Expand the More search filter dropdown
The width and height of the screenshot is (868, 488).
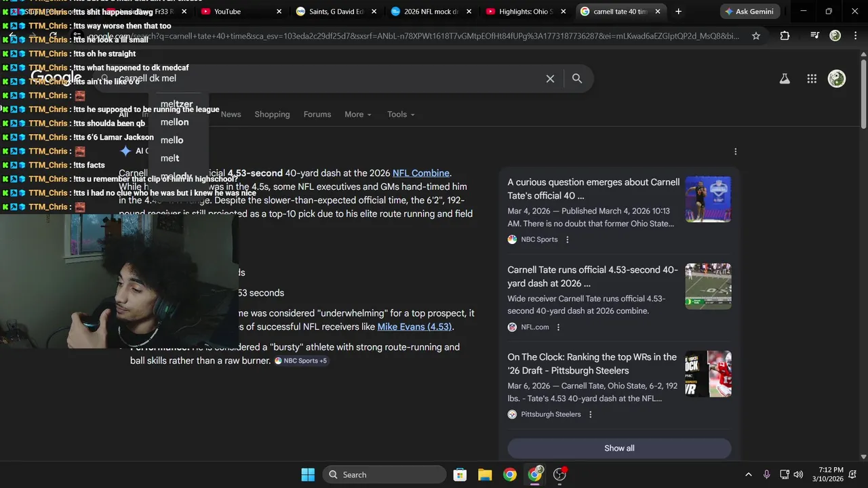[358, 115]
